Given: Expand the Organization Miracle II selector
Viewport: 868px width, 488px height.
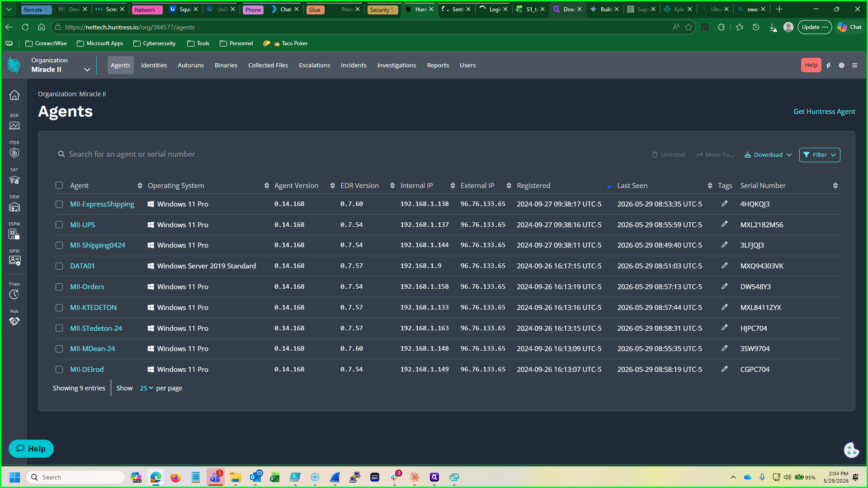Looking at the screenshot, I should pyautogui.click(x=61, y=65).
